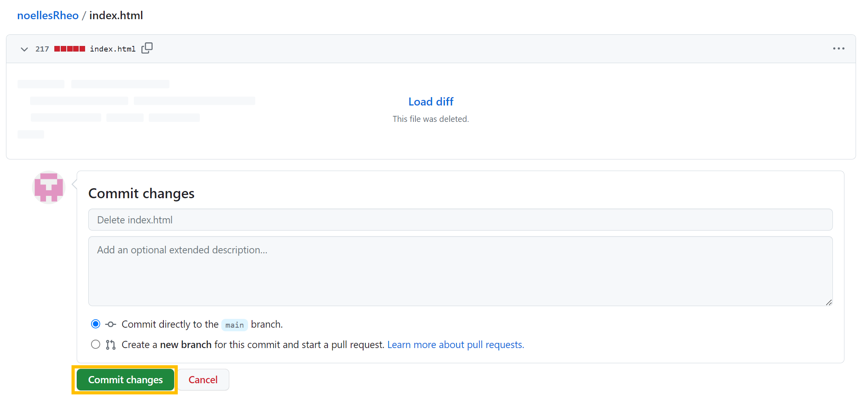This screenshot has height=404, width=868.
Task: Open the three-dot file options menu
Action: (838, 49)
